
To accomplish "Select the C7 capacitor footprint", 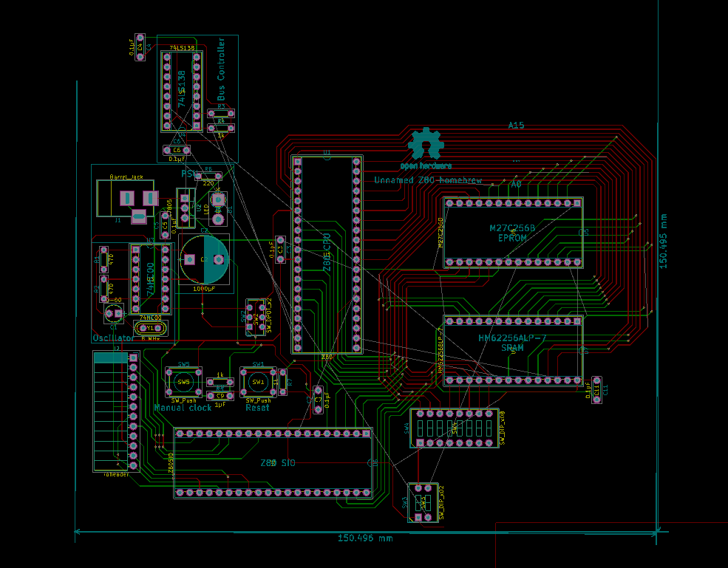I will click(318, 400).
